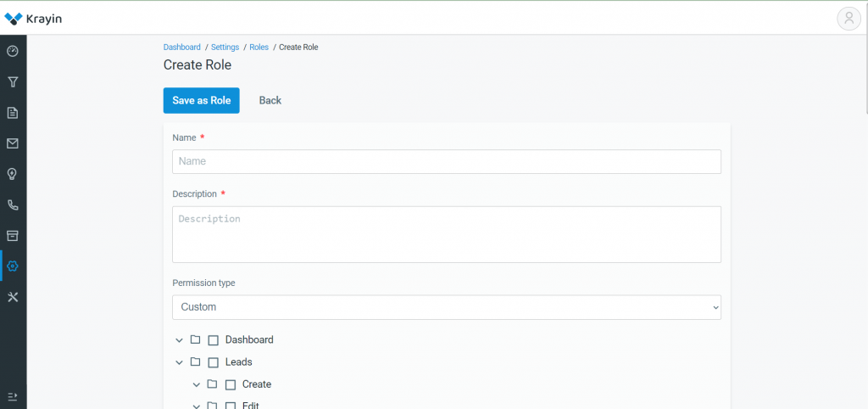
Task: Open Configuration tools icon in sidebar
Action: point(13,297)
